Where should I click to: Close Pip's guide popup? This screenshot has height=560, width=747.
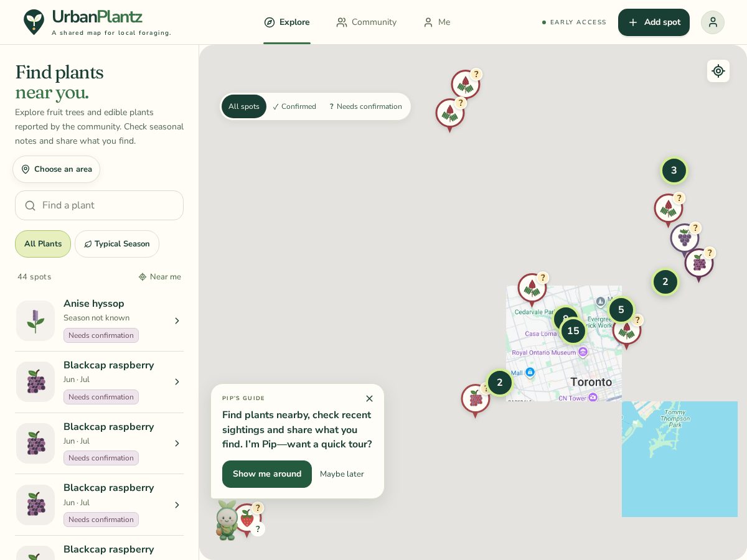[x=369, y=398]
